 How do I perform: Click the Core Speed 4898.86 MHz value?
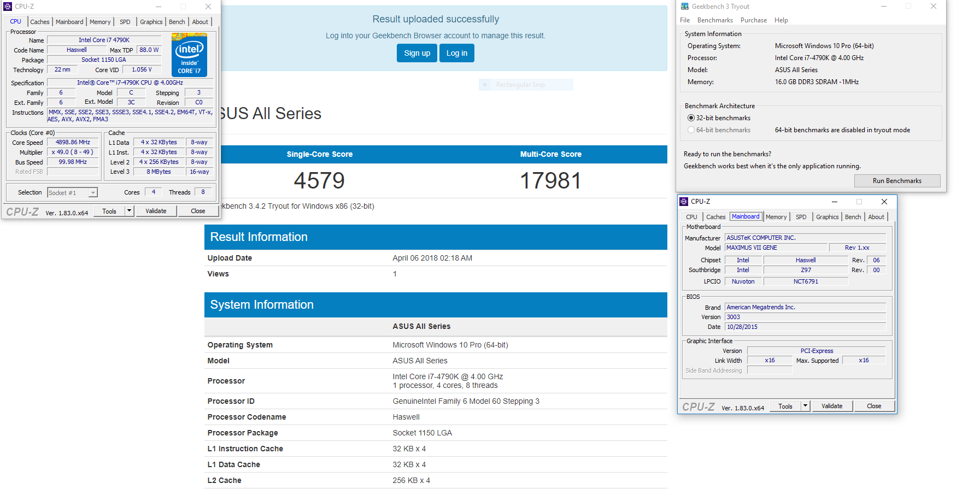(x=73, y=142)
